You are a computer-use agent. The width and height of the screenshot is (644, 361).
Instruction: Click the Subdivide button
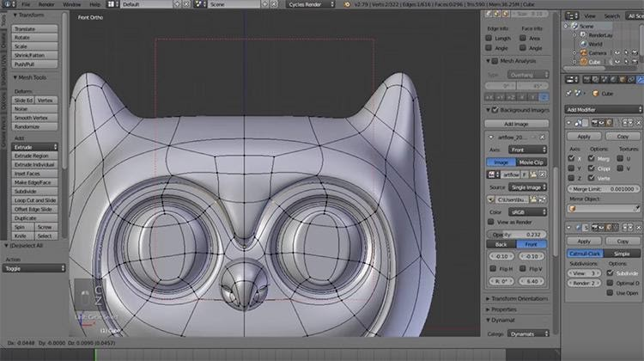tap(34, 191)
